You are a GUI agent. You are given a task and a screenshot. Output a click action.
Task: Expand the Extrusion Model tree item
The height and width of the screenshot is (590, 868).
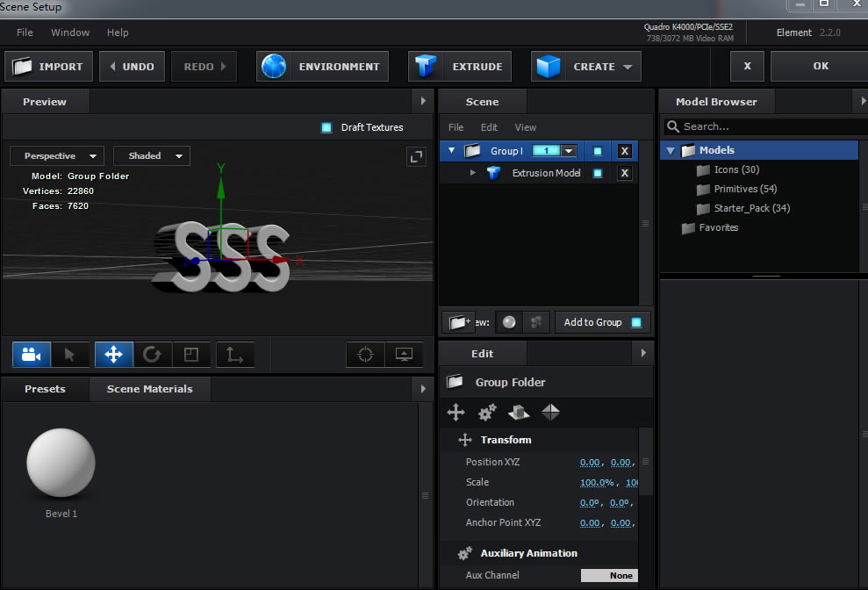click(x=473, y=173)
